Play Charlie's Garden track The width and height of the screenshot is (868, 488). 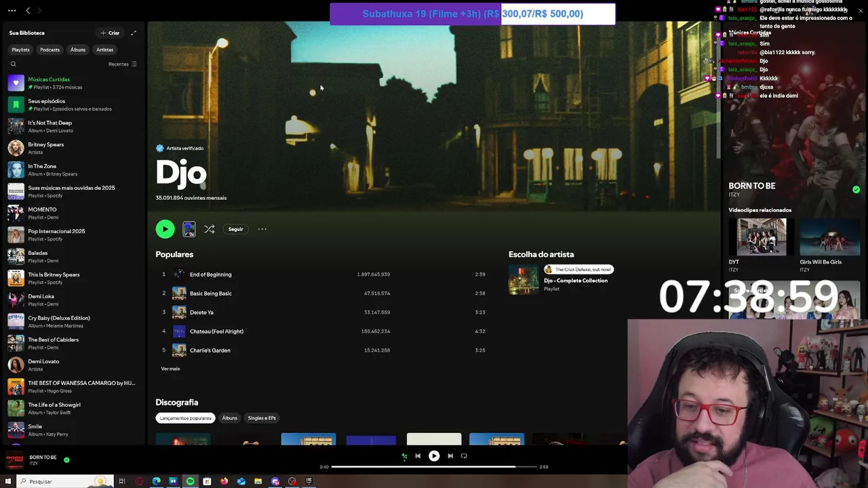click(323, 350)
